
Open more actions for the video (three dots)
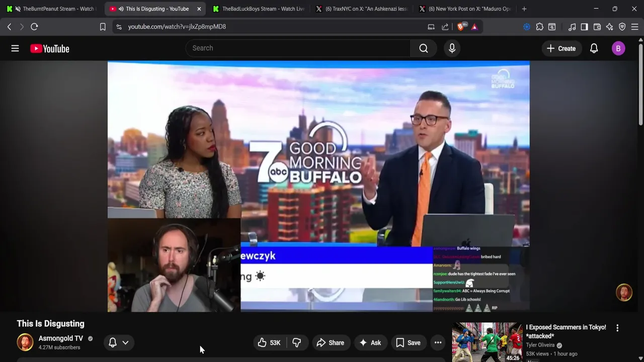[x=438, y=343]
